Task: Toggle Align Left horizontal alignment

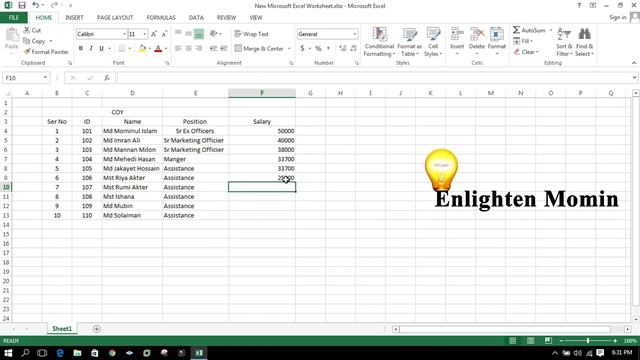Action: click(178, 49)
